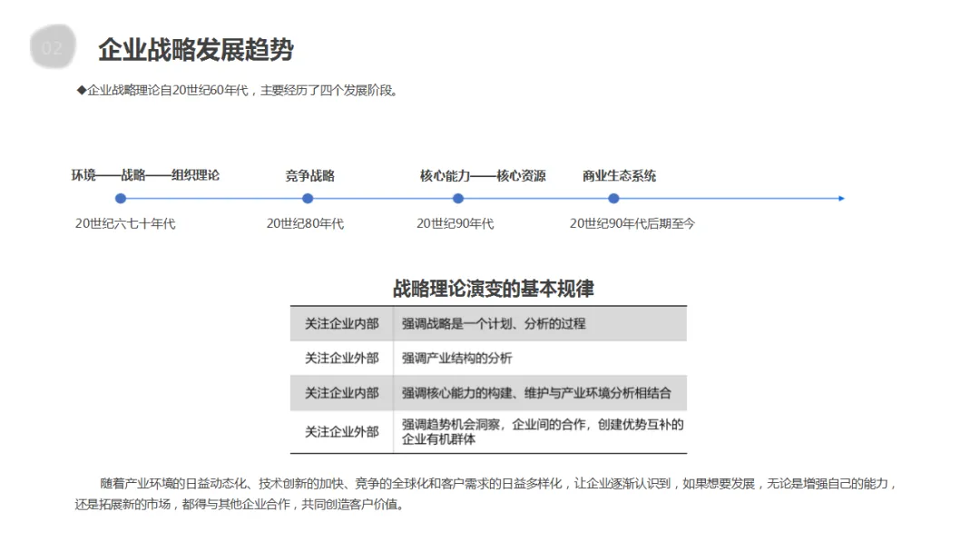Click third row cell 关注企业内部
Image resolution: width=980 pixels, height=552 pixels.
tap(342, 393)
